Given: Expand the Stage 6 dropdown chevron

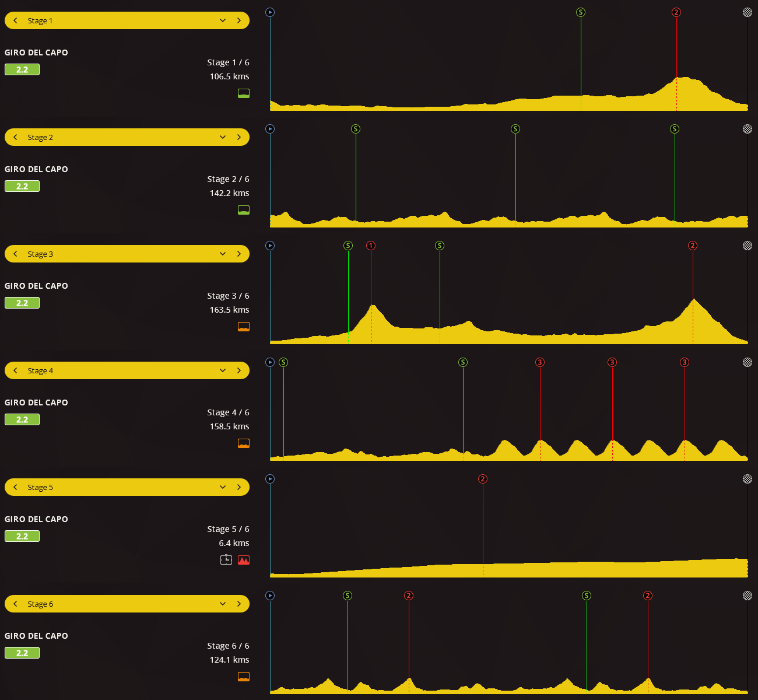Looking at the screenshot, I should point(223,604).
